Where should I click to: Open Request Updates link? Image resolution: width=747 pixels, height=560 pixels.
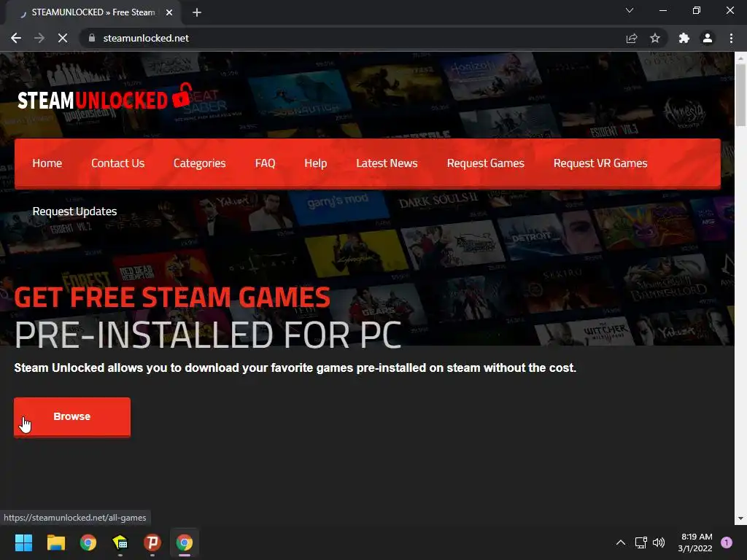pyautogui.click(x=74, y=211)
